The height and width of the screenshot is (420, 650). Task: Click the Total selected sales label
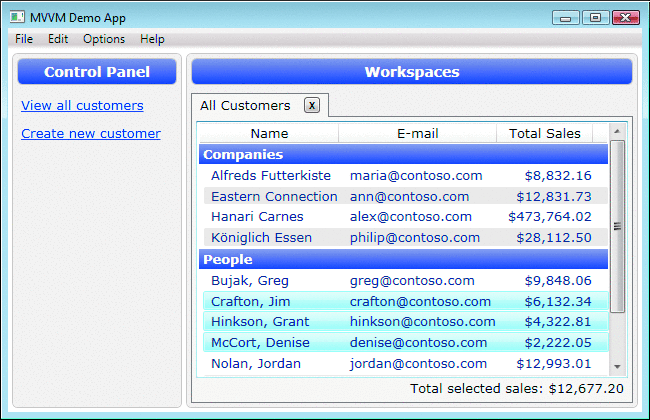point(517,388)
